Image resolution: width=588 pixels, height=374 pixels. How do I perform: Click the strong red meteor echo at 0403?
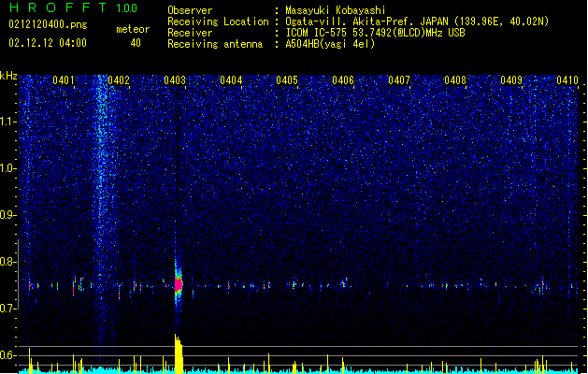coord(179,285)
